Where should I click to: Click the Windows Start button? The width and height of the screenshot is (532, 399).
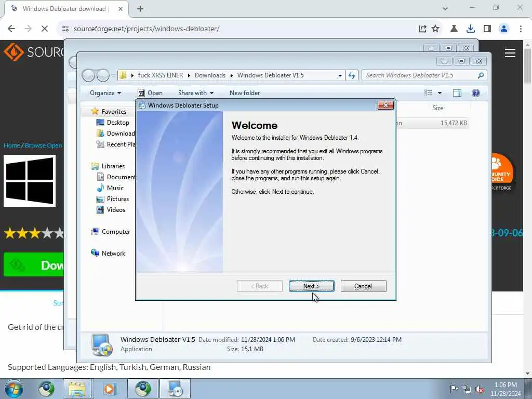[14, 389]
